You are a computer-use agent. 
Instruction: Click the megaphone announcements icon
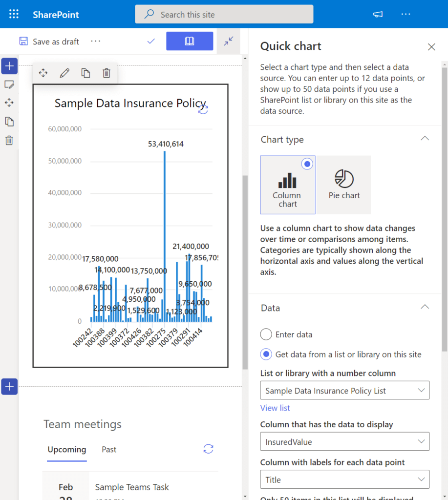tap(378, 14)
